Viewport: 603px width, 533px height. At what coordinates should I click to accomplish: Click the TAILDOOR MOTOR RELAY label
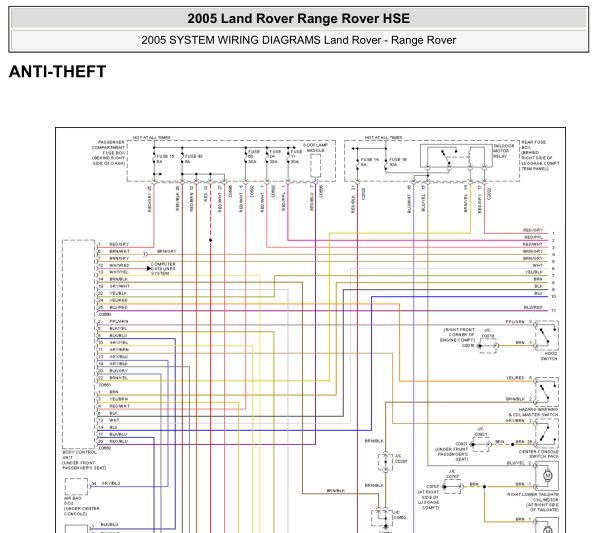(x=504, y=151)
